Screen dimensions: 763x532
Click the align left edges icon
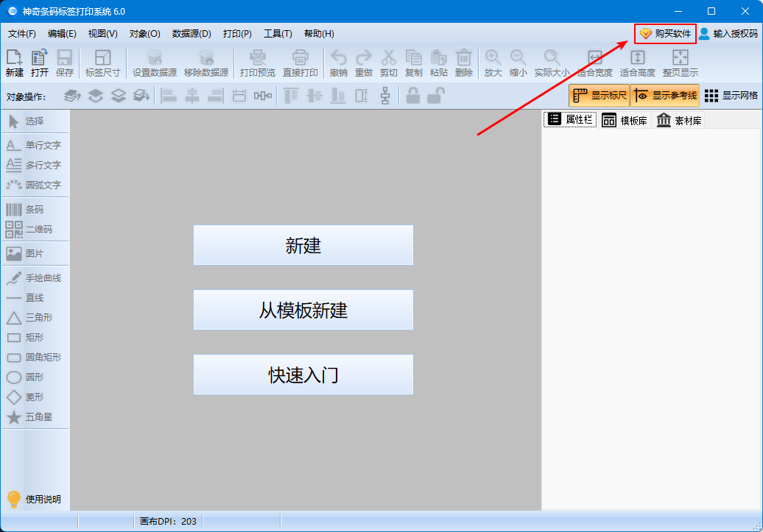(169, 96)
